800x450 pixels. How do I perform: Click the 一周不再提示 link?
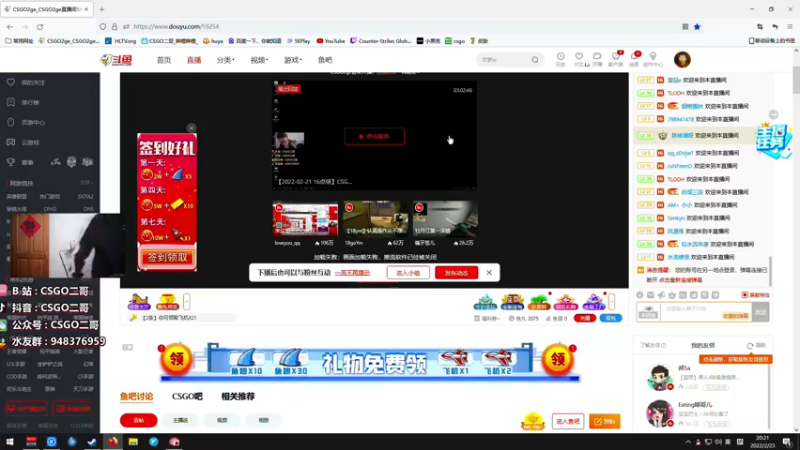[x=352, y=273]
